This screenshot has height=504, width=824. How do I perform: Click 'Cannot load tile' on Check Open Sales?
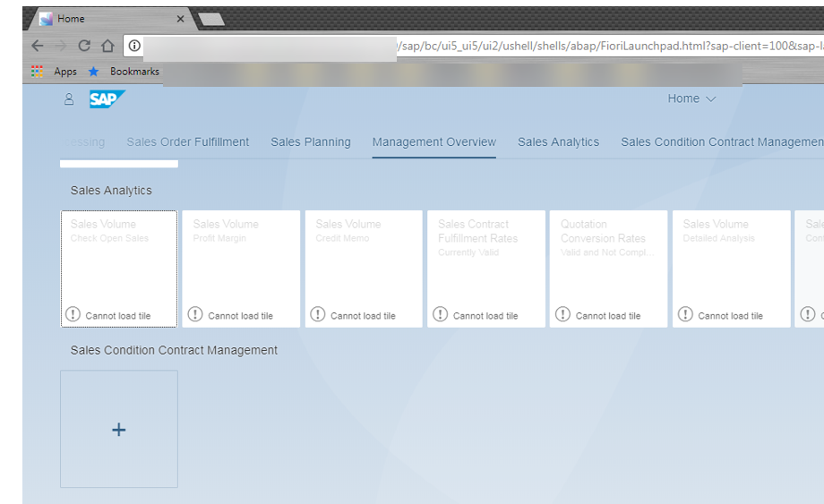click(x=117, y=316)
